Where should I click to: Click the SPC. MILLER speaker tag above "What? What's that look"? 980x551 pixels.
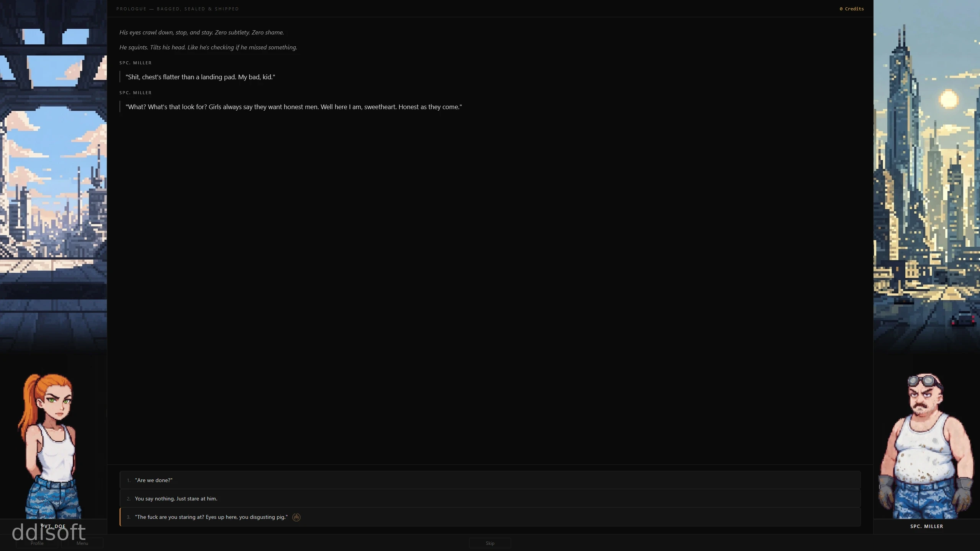tap(136, 93)
